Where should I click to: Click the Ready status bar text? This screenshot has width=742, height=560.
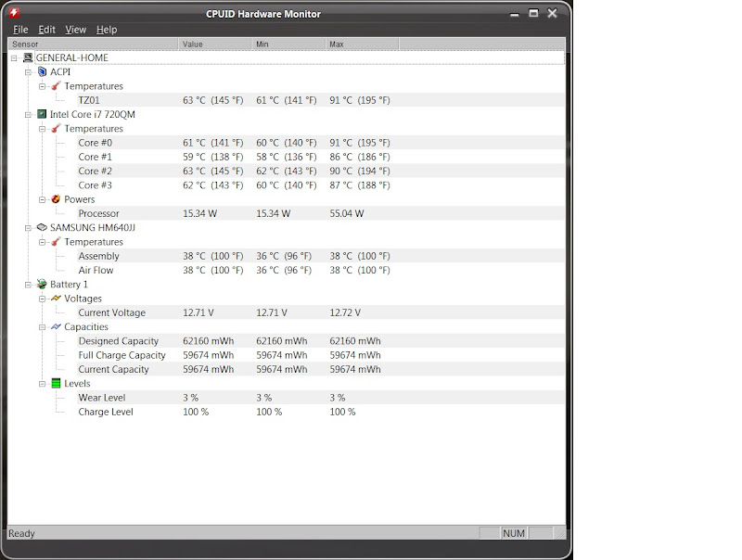(21, 533)
